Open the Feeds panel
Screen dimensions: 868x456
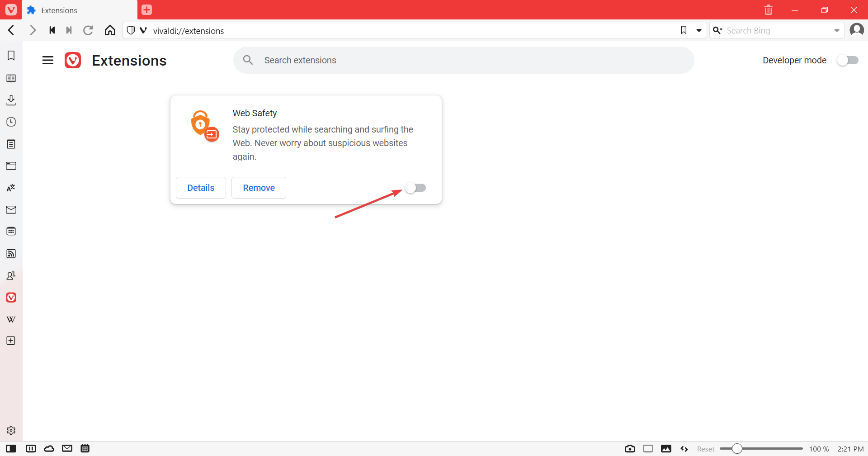pyautogui.click(x=11, y=253)
